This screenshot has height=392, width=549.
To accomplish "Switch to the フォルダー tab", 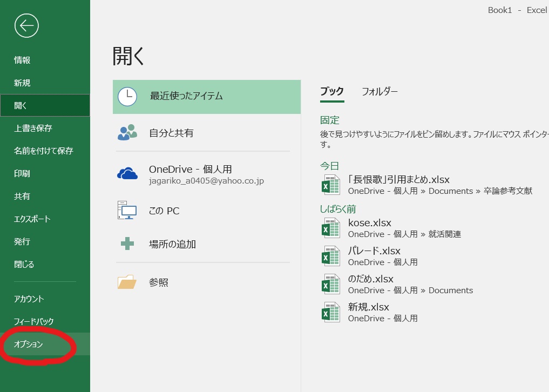I will click(x=379, y=92).
